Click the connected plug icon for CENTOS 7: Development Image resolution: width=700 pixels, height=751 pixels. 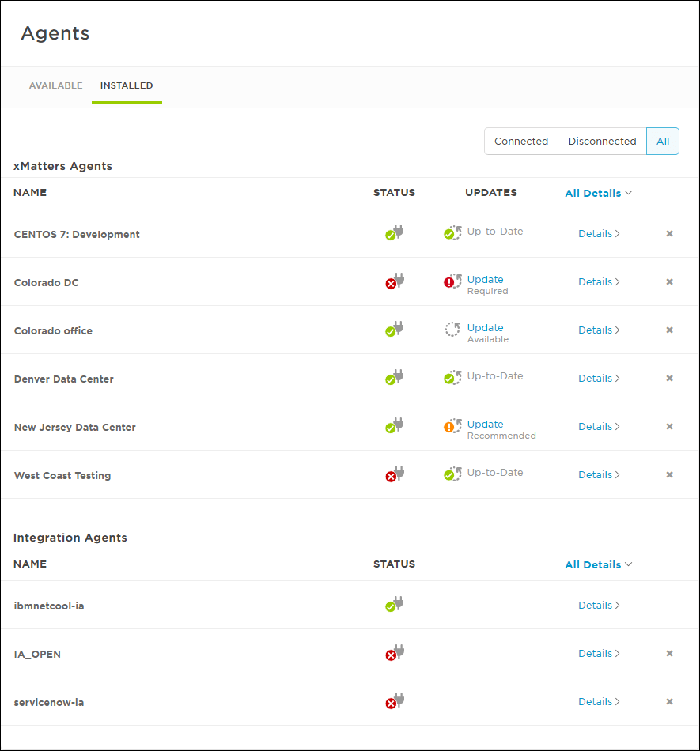pyautogui.click(x=394, y=233)
